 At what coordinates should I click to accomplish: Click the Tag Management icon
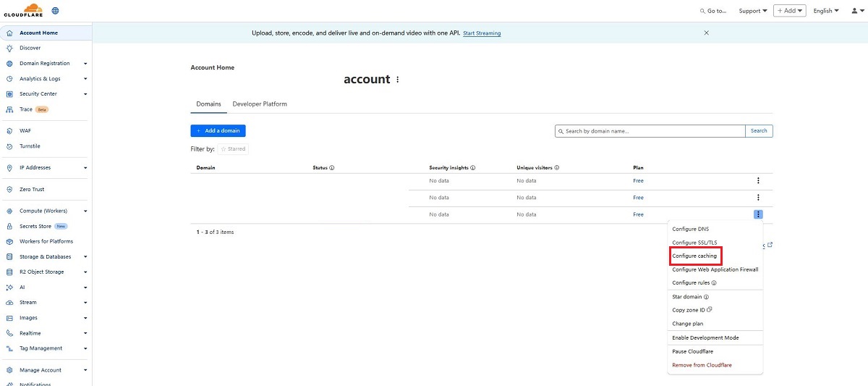coord(9,348)
